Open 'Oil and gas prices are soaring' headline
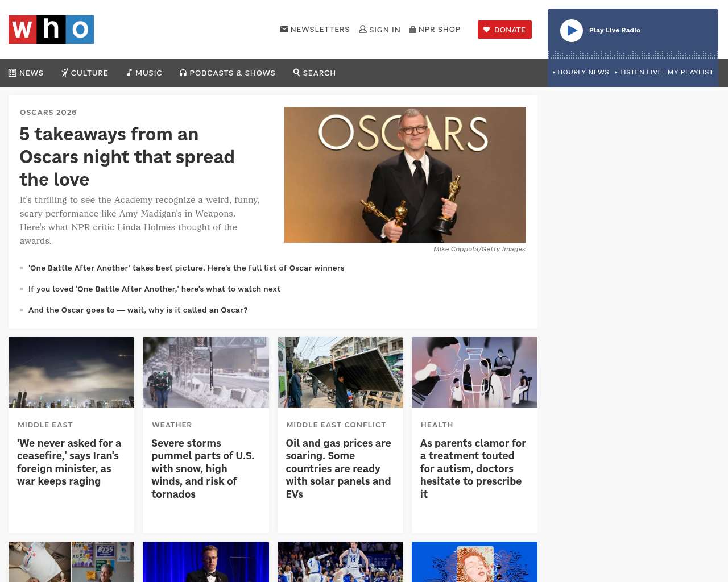The image size is (728, 582). click(x=338, y=468)
